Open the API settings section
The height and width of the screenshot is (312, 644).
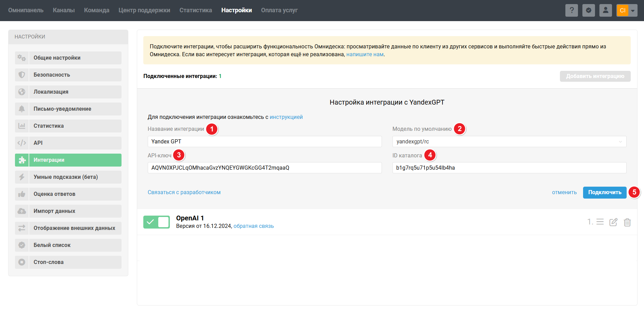[68, 143]
